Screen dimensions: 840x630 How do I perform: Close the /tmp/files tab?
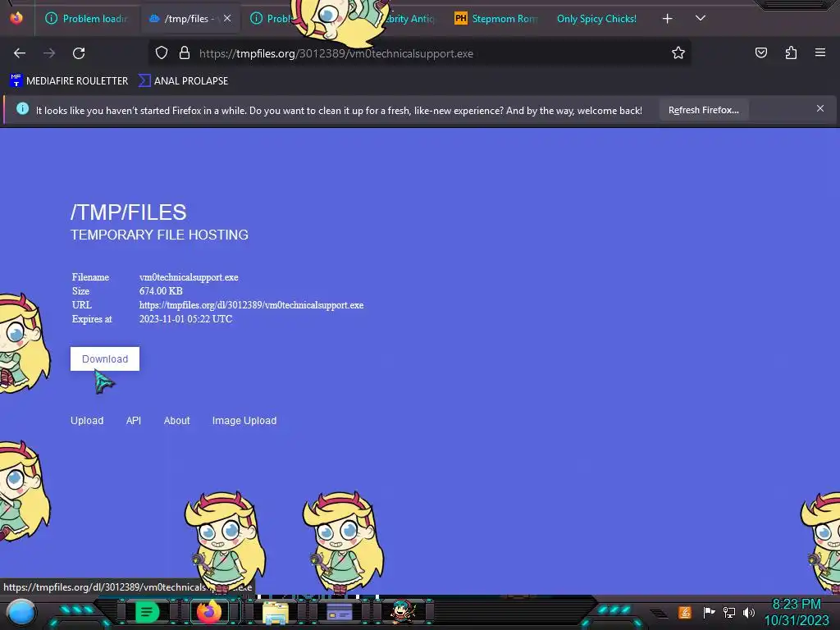click(x=227, y=18)
